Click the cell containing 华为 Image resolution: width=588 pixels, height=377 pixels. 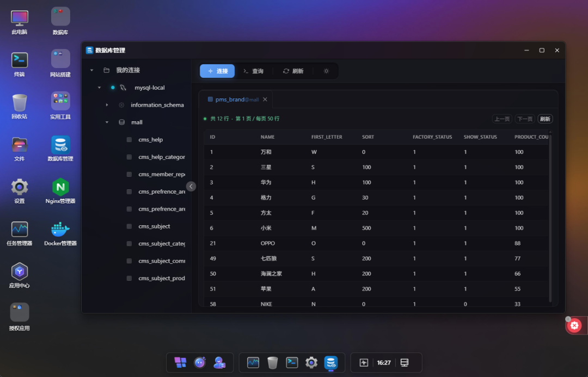coord(266,182)
